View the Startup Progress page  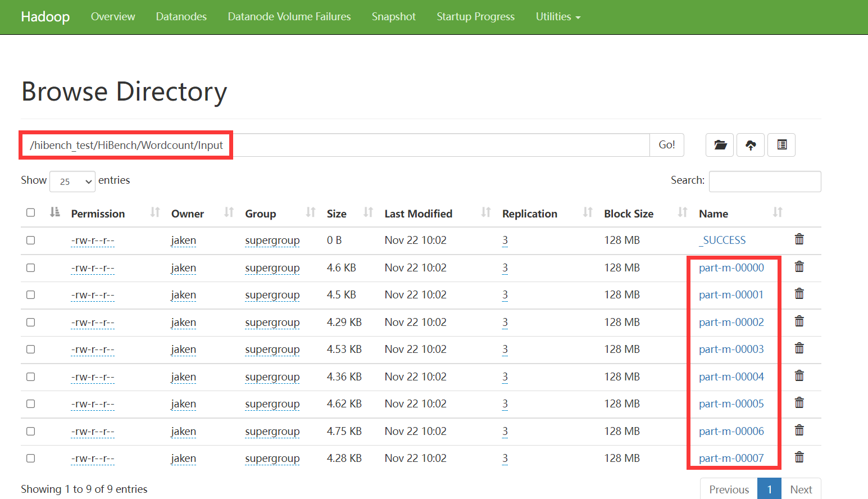[476, 17]
